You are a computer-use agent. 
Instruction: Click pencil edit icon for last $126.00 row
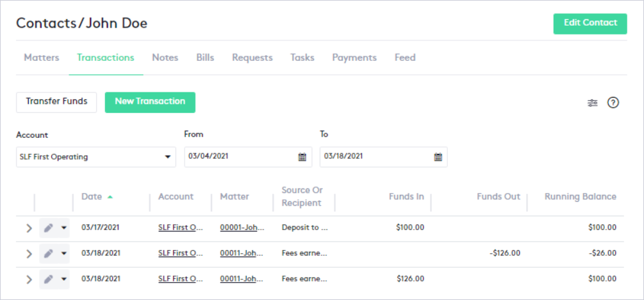click(48, 279)
